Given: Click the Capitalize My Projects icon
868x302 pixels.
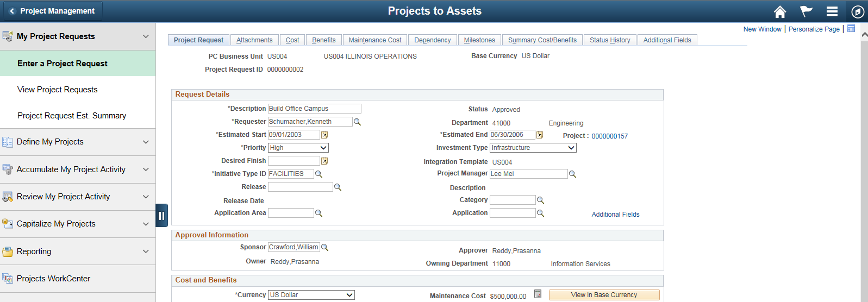Looking at the screenshot, I should point(8,224).
